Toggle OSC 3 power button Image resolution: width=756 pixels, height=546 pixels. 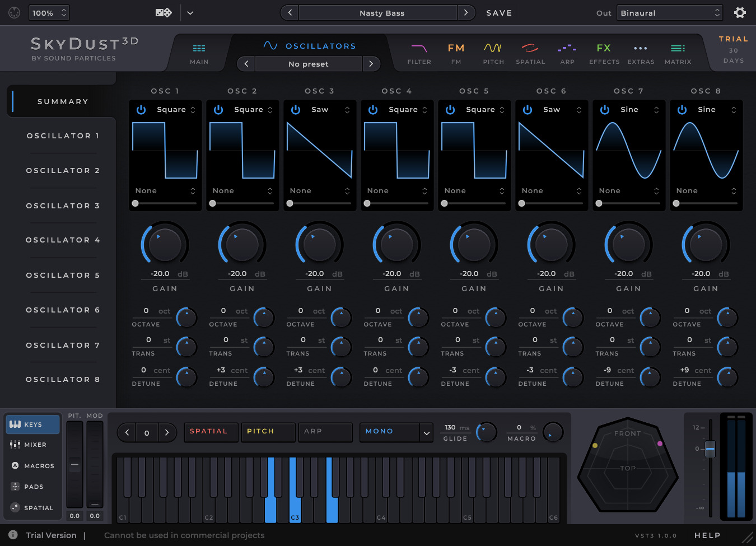296,110
